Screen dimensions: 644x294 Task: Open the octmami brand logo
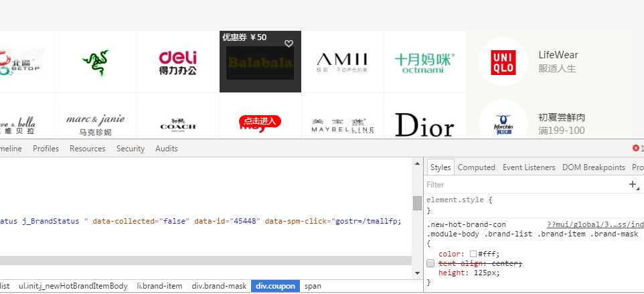tap(424, 63)
